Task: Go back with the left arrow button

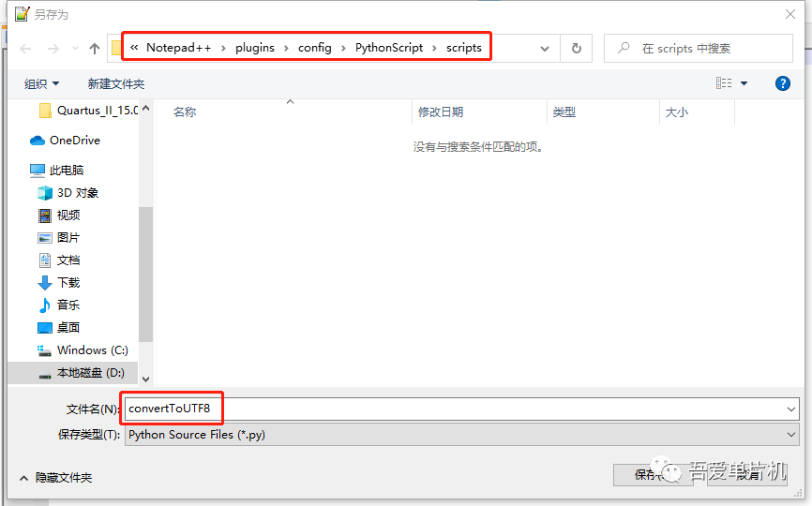Action: [25, 49]
